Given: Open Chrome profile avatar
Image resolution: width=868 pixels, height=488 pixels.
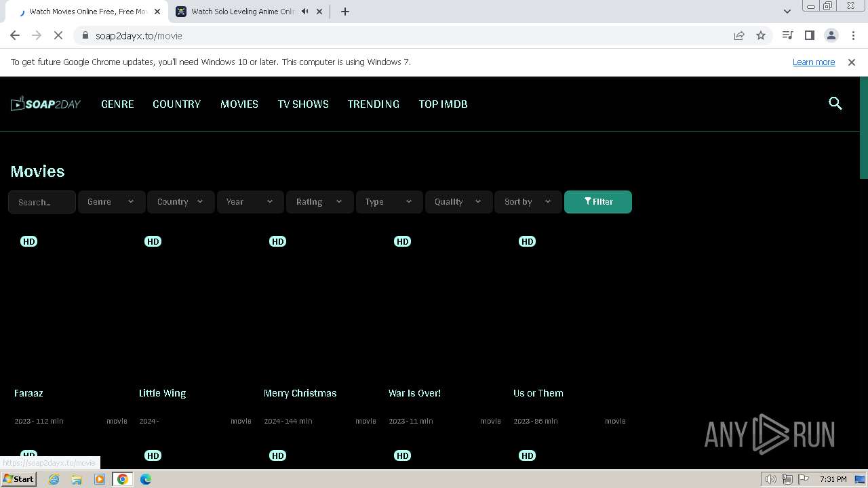Looking at the screenshot, I should pyautogui.click(x=831, y=35).
